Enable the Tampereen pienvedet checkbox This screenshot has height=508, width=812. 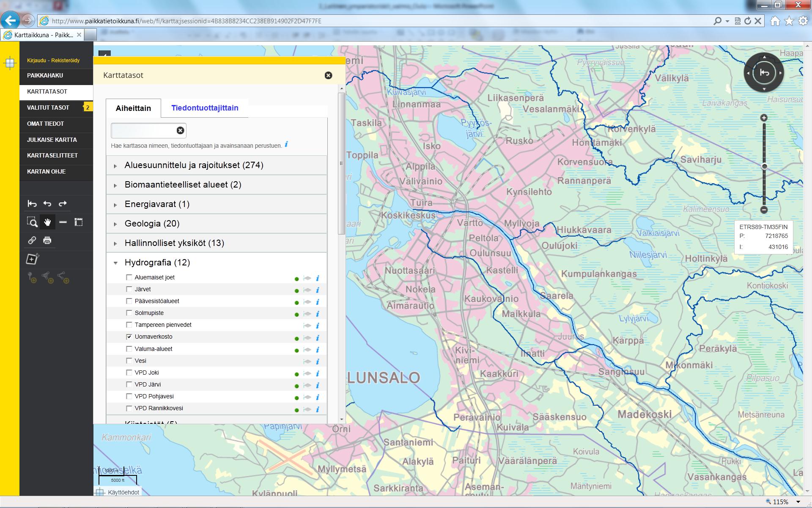coord(129,325)
